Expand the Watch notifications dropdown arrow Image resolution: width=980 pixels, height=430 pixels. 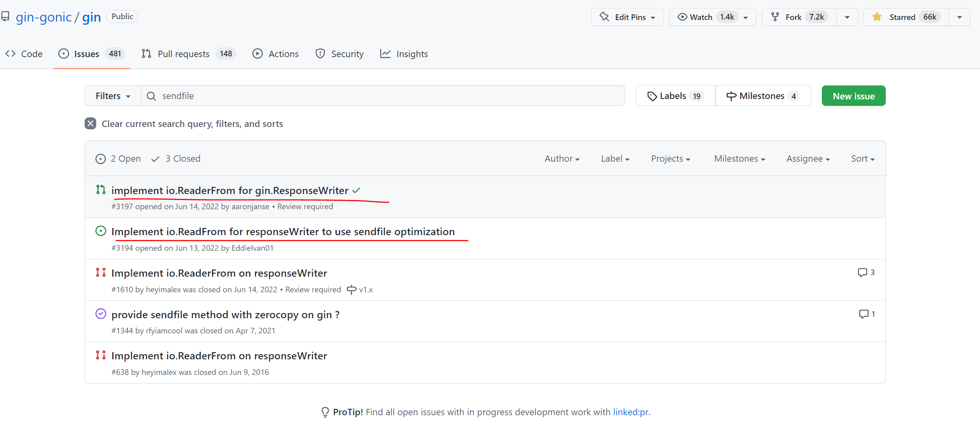point(746,18)
